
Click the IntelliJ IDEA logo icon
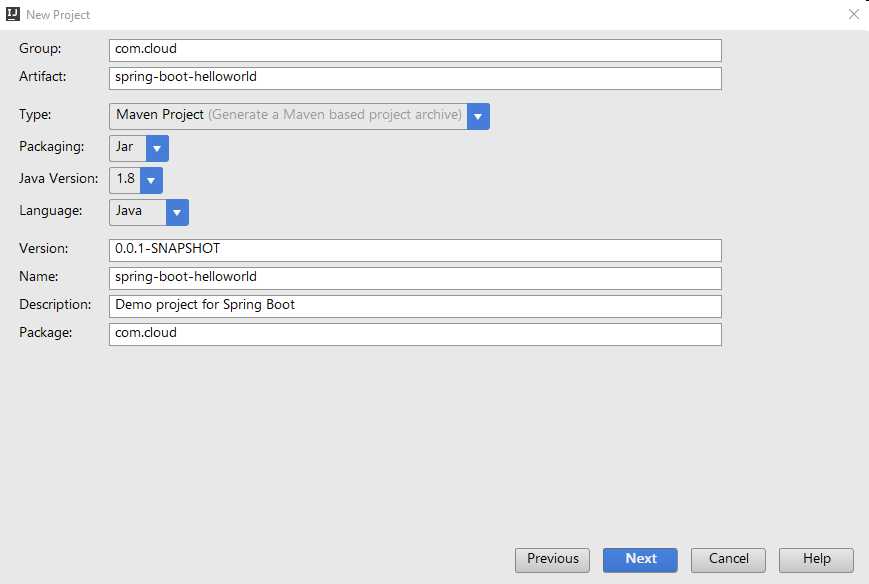[x=13, y=14]
